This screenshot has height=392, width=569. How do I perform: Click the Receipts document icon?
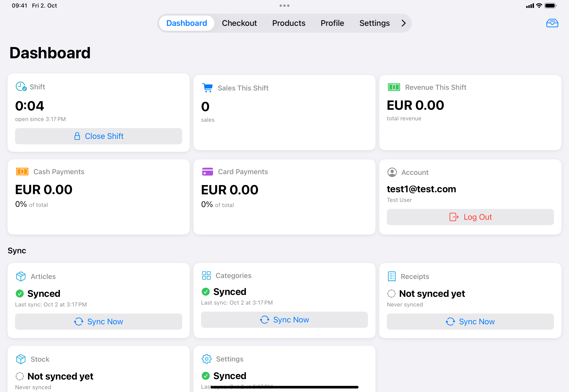click(392, 276)
